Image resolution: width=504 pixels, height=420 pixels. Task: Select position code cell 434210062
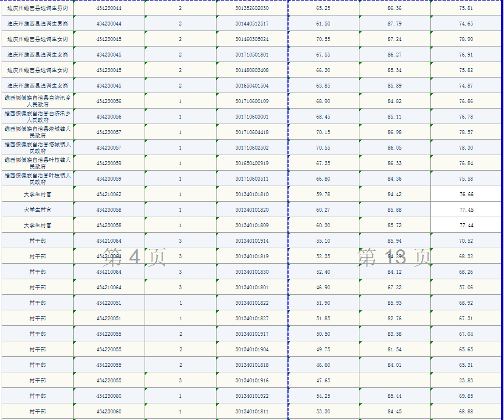[x=109, y=194]
